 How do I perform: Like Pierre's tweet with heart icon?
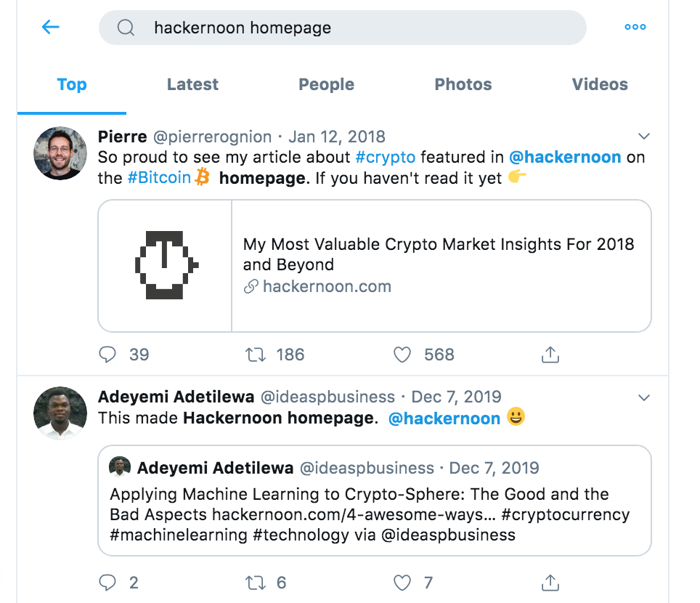pyautogui.click(x=402, y=355)
